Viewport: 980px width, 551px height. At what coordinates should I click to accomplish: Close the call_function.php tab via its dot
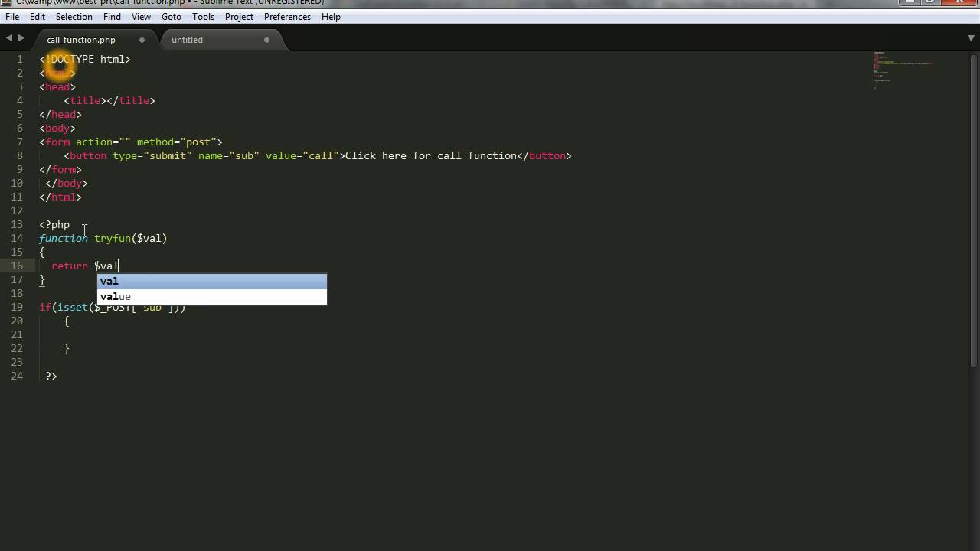pyautogui.click(x=142, y=40)
